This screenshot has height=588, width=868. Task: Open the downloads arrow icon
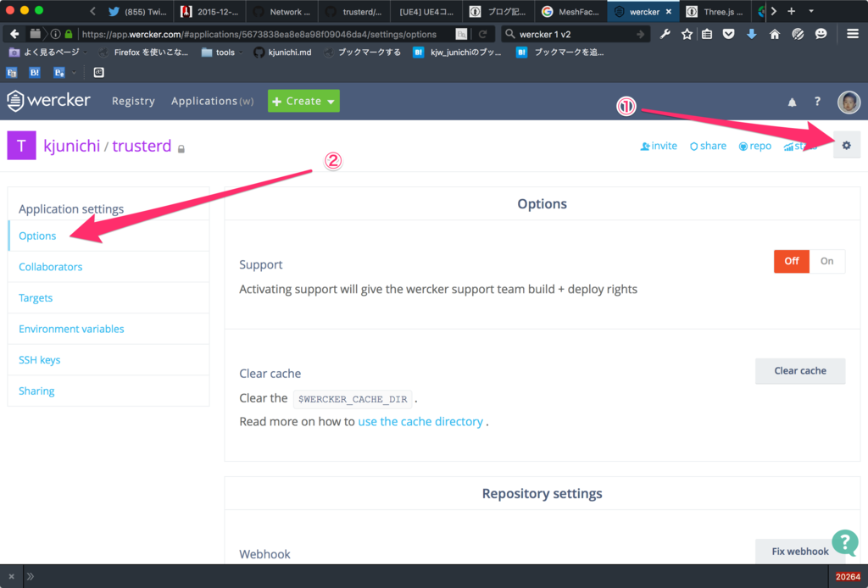click(751, 34)
